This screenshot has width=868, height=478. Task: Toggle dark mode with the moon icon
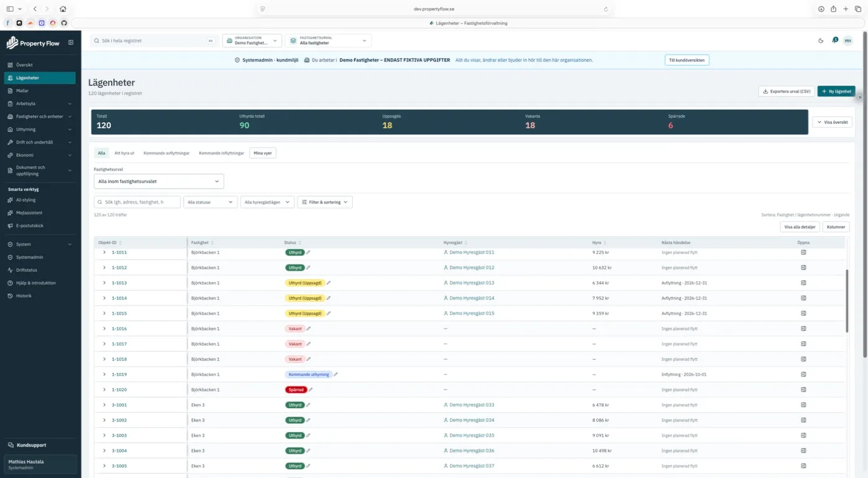coord(821,40)
